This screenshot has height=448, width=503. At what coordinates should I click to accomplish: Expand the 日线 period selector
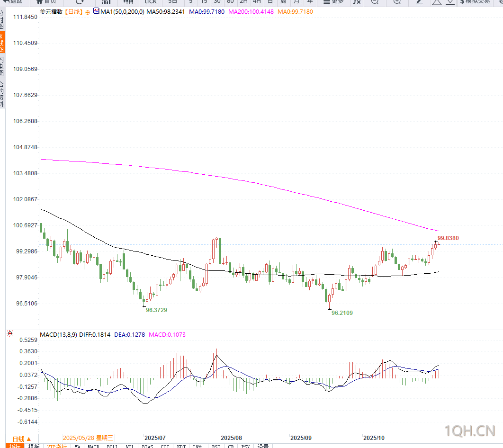(22, 439)
